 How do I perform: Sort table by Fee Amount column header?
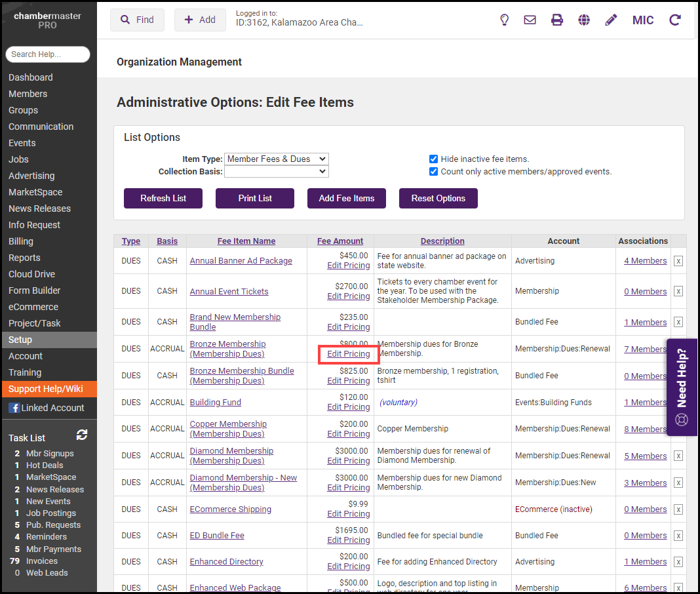coord(340,241)
